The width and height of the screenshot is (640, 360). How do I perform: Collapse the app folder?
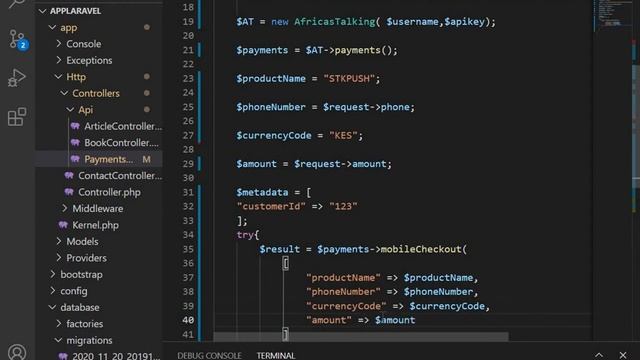[x=52, y=27]
